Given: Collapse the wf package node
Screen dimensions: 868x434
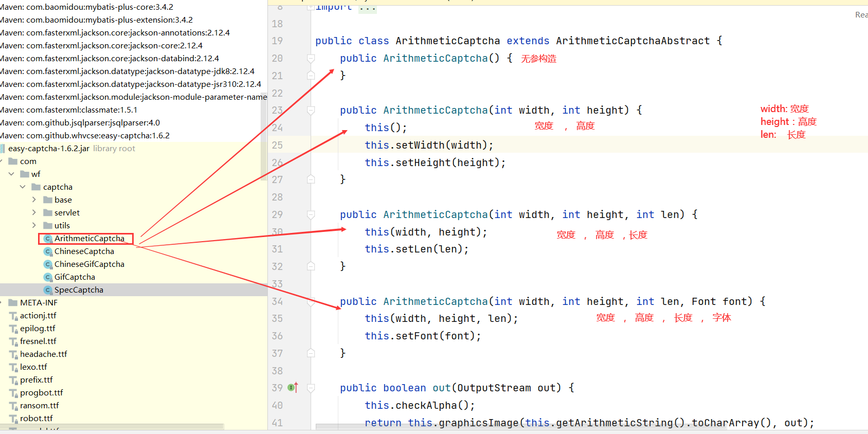Looking at the screenshot, I should click(11, 174).
